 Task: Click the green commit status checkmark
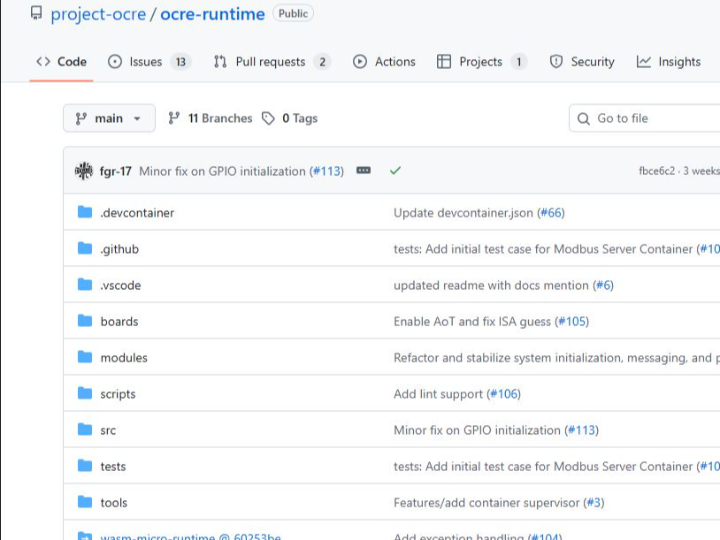(x=395, y=171)
